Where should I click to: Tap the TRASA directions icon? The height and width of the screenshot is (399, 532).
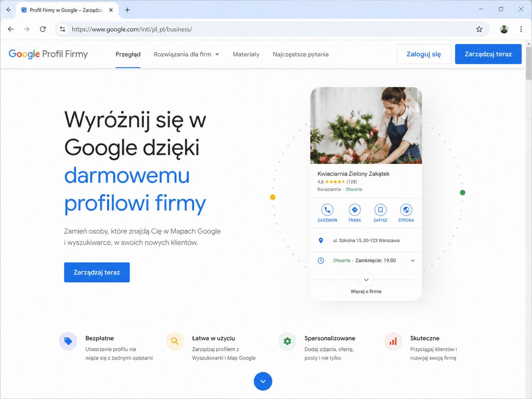coord(355,210)
